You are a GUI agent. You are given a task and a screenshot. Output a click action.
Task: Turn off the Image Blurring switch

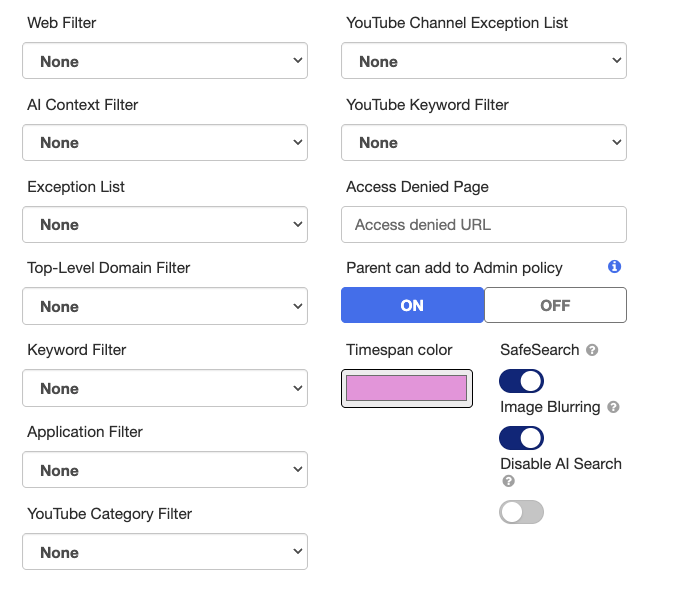[521, 438]
